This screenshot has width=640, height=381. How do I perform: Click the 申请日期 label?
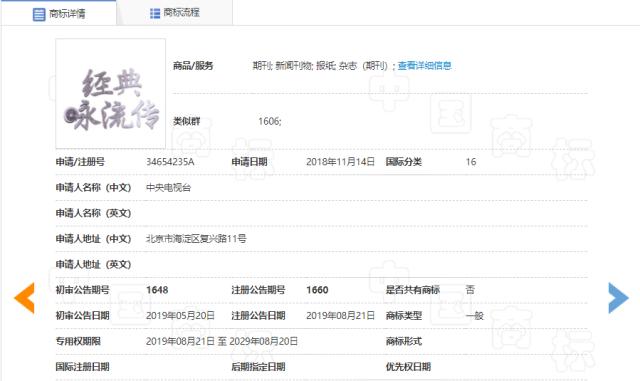point(249,162)
